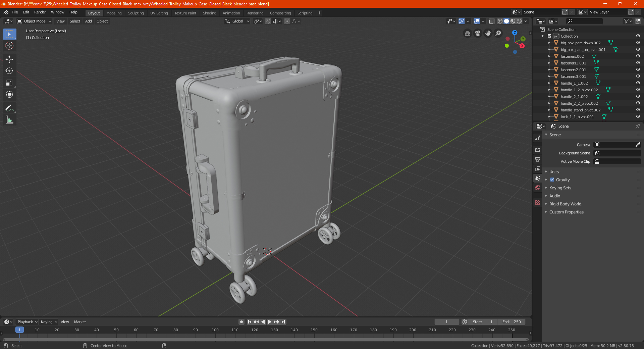
Task: Open the Texture properties tab
Action: (x=538, y=202)
